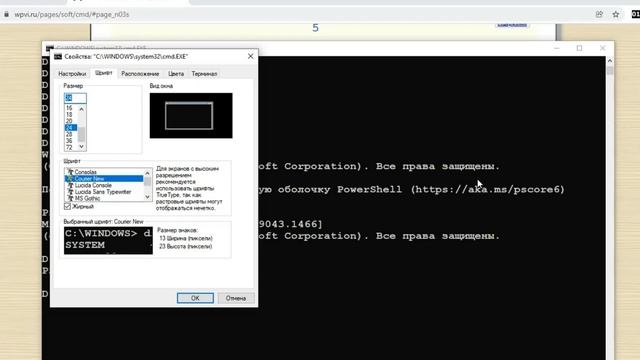Click the TrueType icon beside Consolas

(70, 172)
